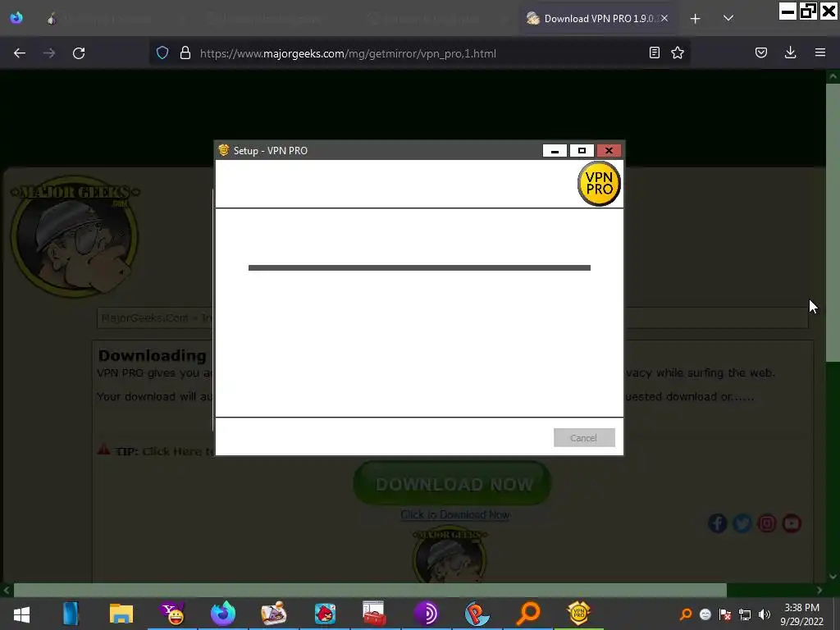The width and height of the screenshot is (840, 630).
Task: Open a new browser tab
Action: (x=695, y=19)
